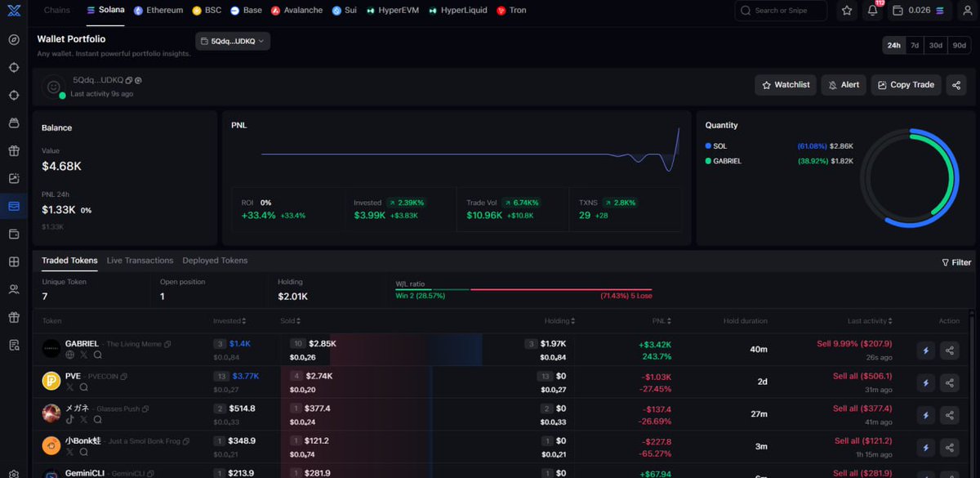Select the 90d timeframe
Screen dimensions: 980x478
coord(959,46)
